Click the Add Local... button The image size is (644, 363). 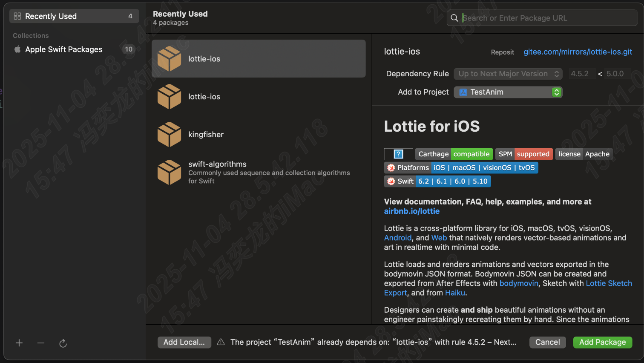[184, 342]
